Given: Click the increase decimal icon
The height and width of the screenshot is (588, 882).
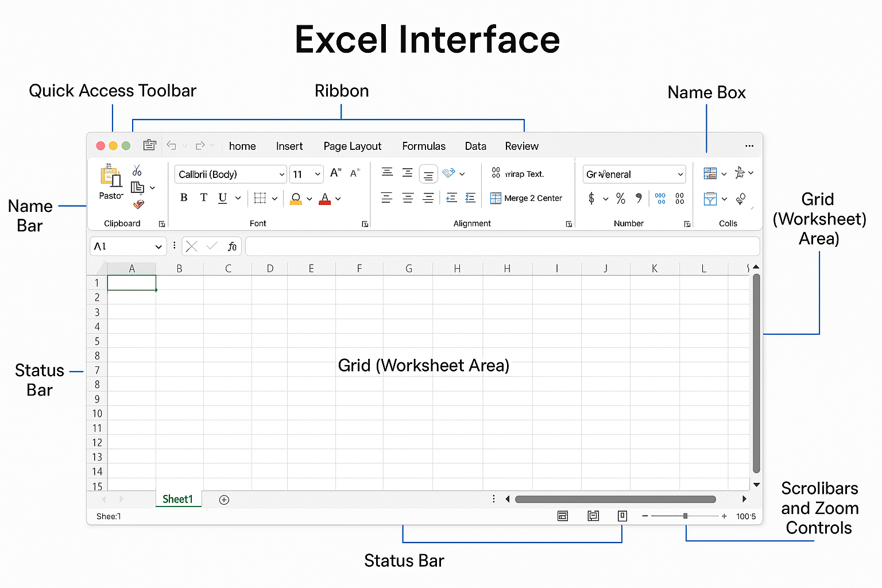Looking at the screenshot, I should click(x=660, y=199).
